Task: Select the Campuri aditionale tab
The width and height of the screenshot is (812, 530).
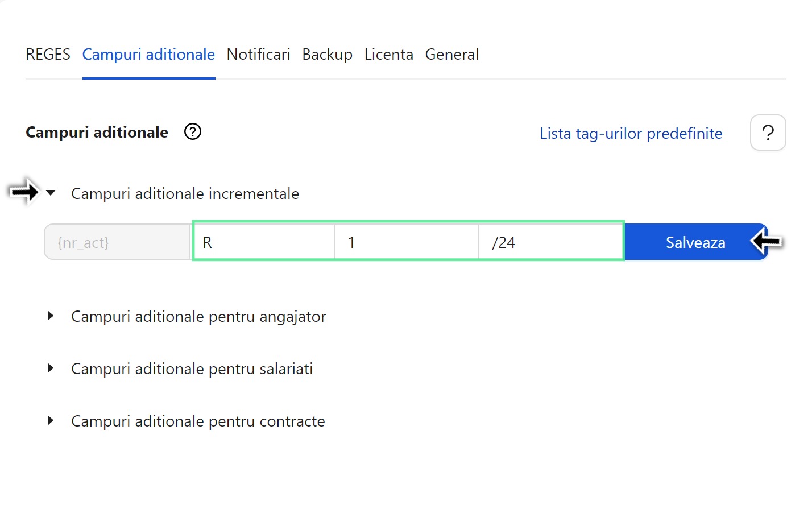Action: coord(148,54)
